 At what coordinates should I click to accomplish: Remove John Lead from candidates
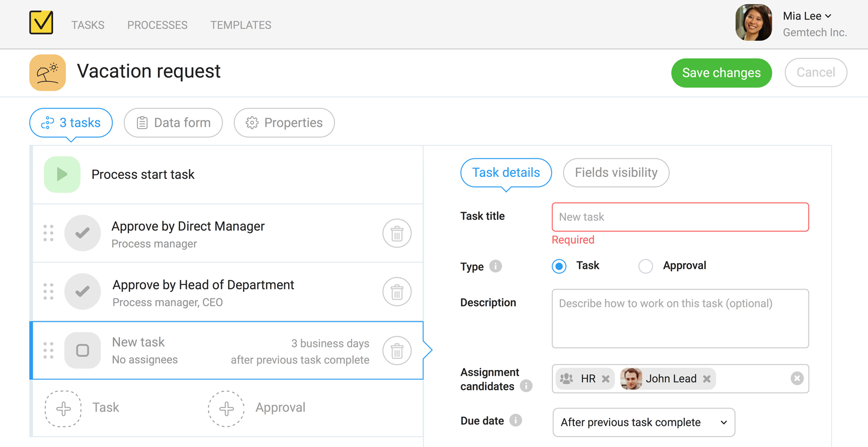[706, 379]
